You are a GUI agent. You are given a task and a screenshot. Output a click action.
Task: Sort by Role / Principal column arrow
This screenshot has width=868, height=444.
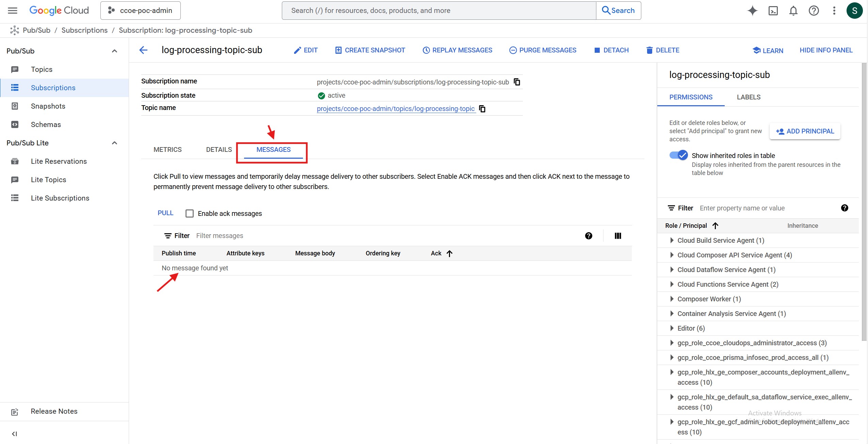(x=716, y=225)
